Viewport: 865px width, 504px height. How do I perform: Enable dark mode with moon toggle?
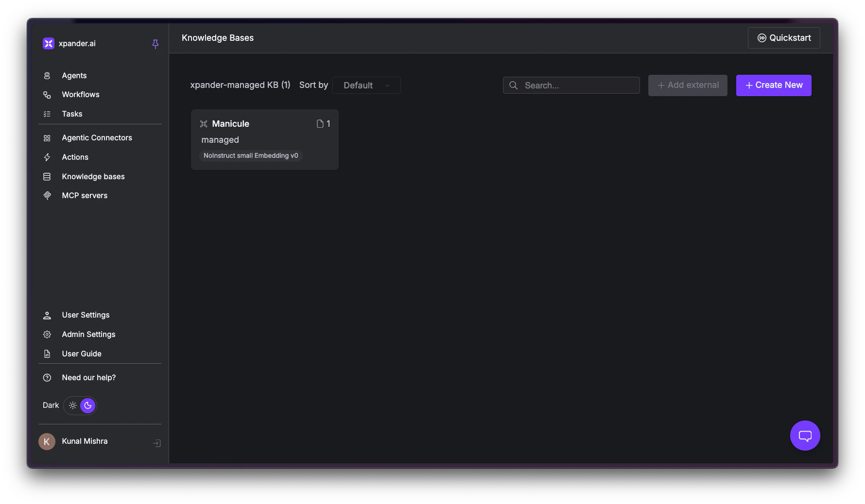pyautogui.click(x=87, y=405)
